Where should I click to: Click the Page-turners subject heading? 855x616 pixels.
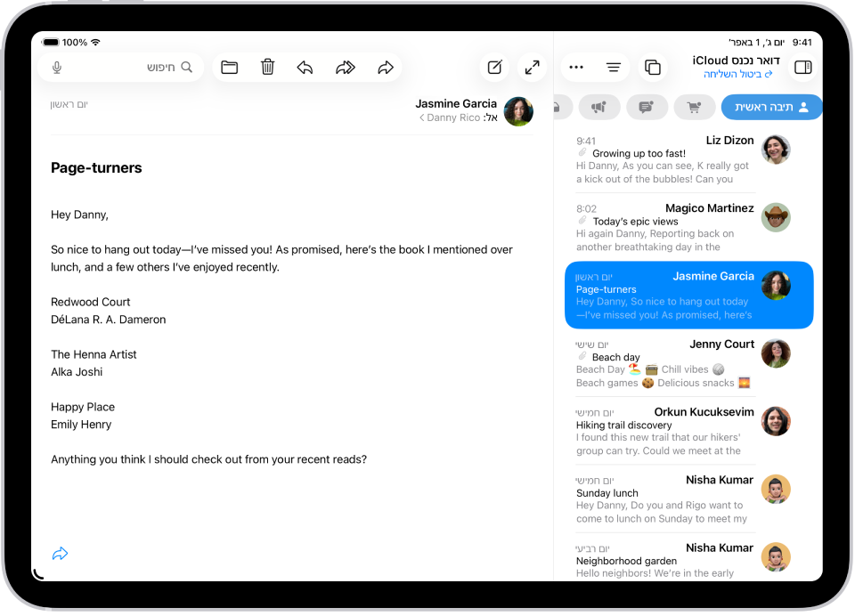click(x=96, y=168)
